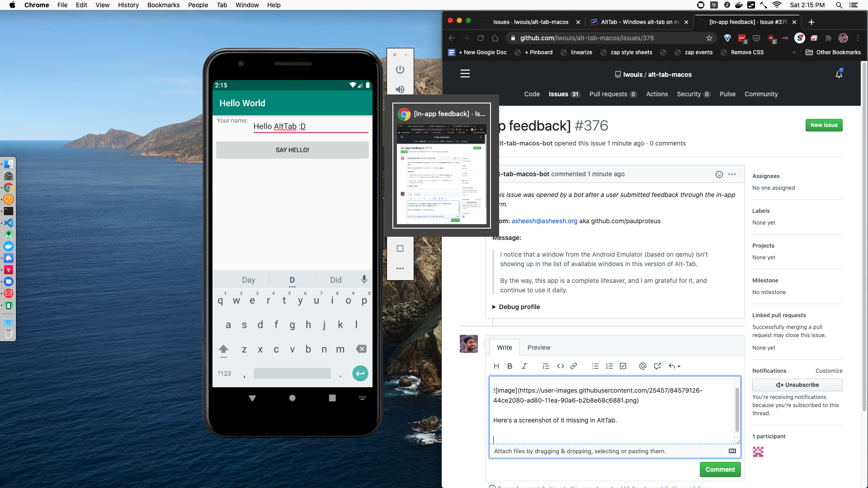The image size is (868, 488).
Task: Open Chrome home page button
Action: click(x=495, y=38)
